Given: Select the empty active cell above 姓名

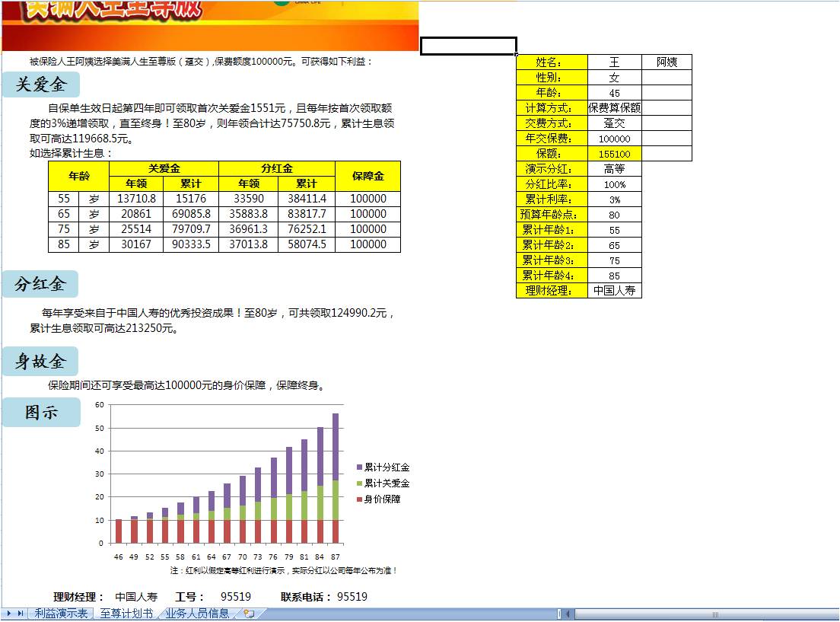Looking at the screenshot, I should [x=469, y=46].
